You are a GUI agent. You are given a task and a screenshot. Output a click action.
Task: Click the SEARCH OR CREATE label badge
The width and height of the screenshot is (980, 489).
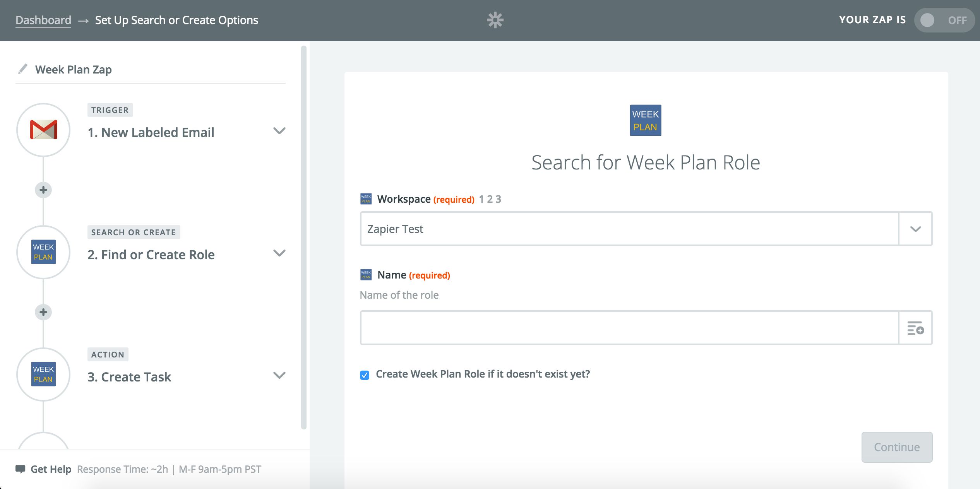134,233
